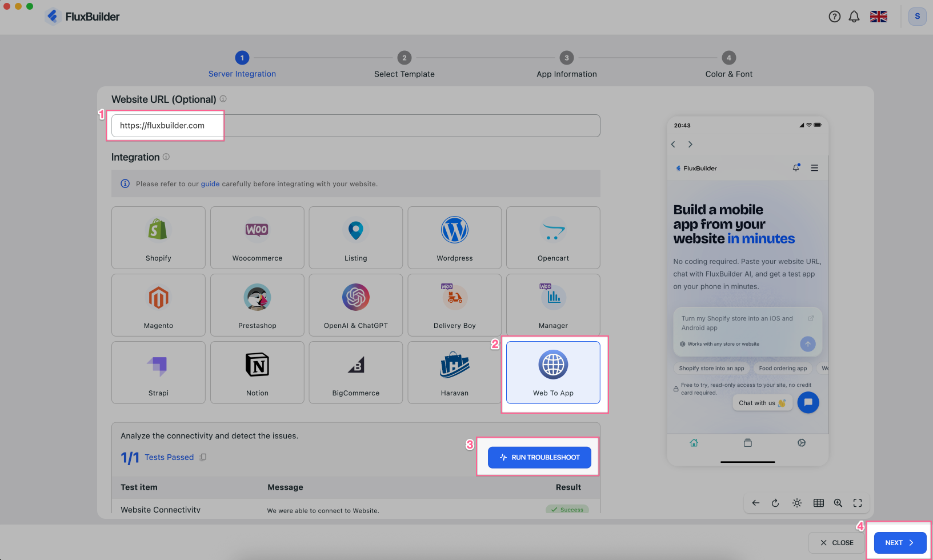Click the 'Chat with us' bubble
The height and width of the screenshot is (560, 933).
[762, 403]
